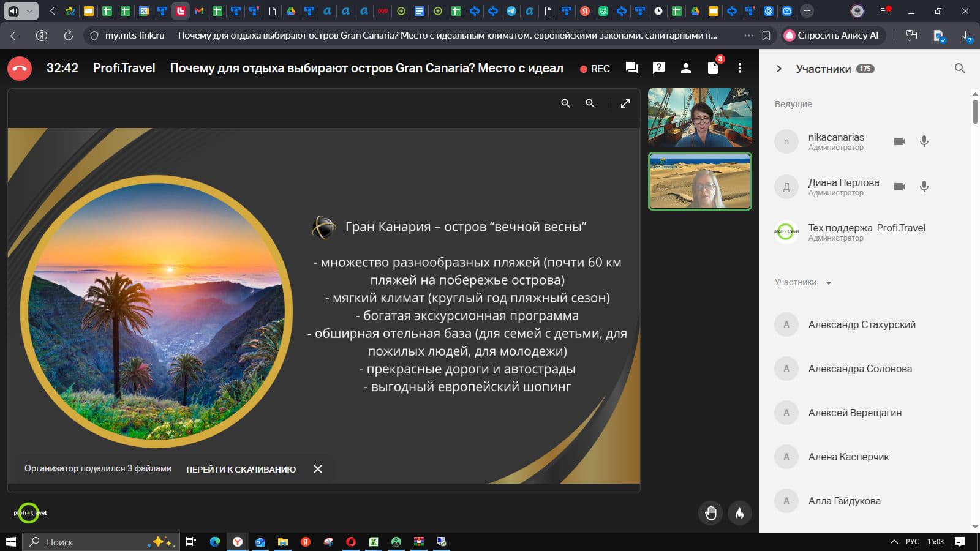Open the questions panel icon
This screenshot has height=551, width=980.
[659, 68]
